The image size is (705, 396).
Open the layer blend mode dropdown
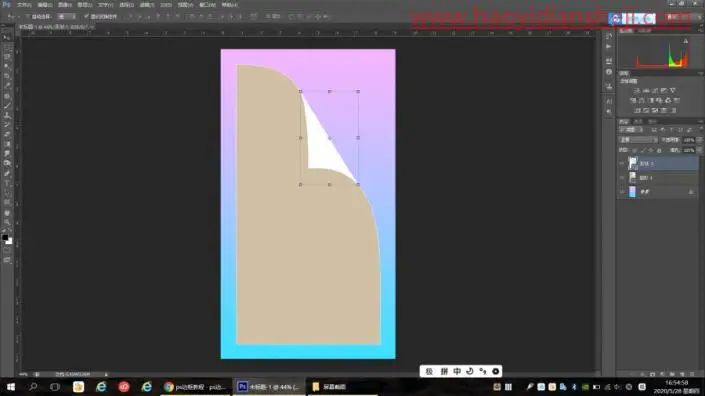638,140
